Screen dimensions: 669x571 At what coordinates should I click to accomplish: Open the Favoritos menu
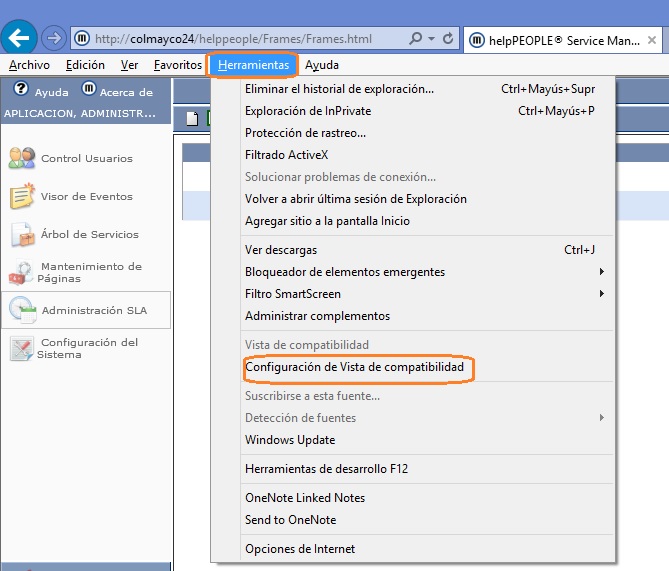click(x=178, y=65)
